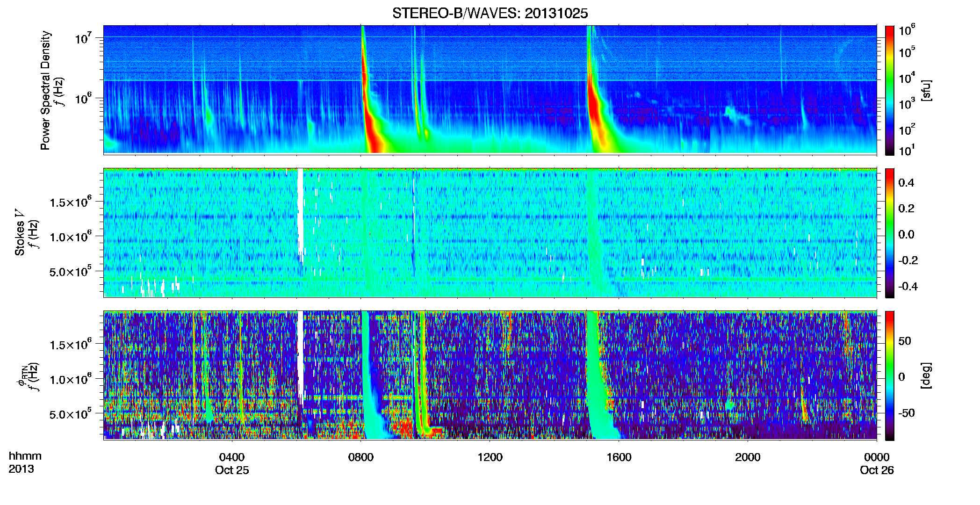
Task: Click the power spectral density colorbar
Action: coord(889,90)
